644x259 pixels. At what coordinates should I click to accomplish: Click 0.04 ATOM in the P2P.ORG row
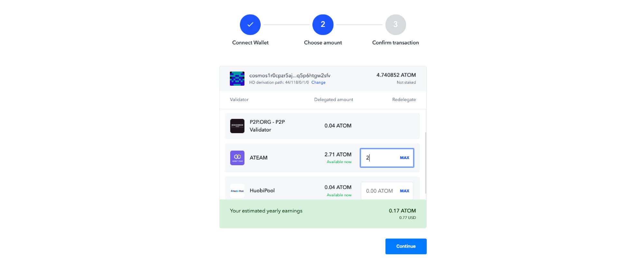pyautogui.click(x=338, y=126)
